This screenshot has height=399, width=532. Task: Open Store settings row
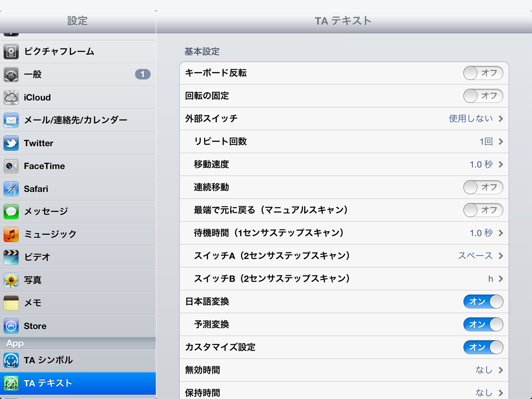pos(78,326)
